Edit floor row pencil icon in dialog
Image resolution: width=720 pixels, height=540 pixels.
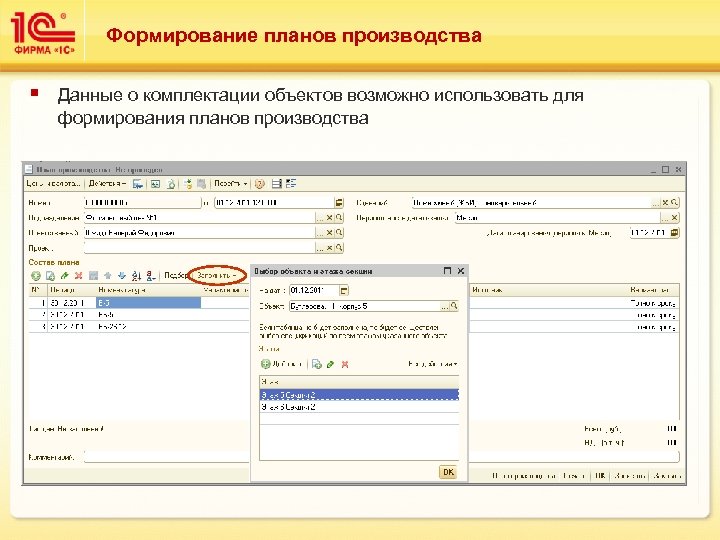(x=331, y=364)
